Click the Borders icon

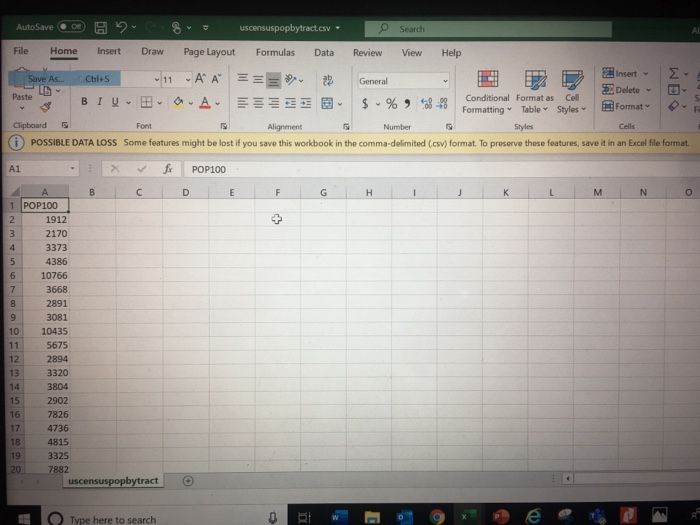pos(146,102)
